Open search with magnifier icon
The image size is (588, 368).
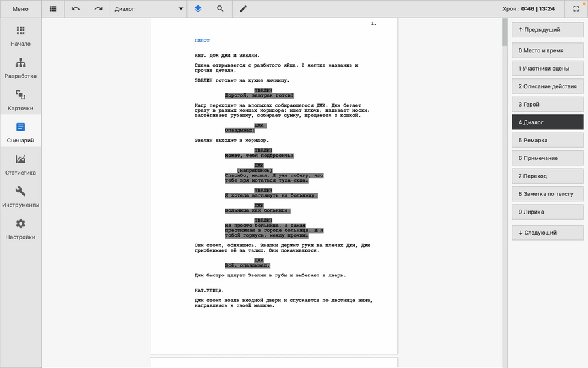221,8
